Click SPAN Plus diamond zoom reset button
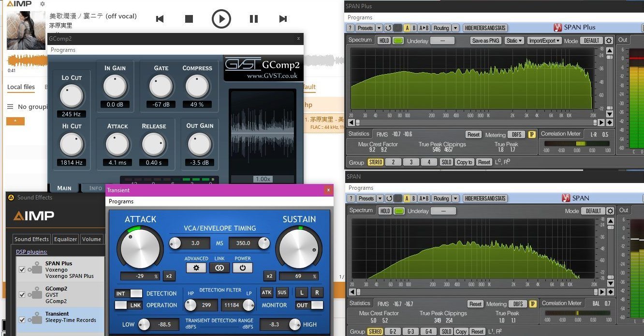The width and height of the screenshot is (644, 336). [610, 123]
